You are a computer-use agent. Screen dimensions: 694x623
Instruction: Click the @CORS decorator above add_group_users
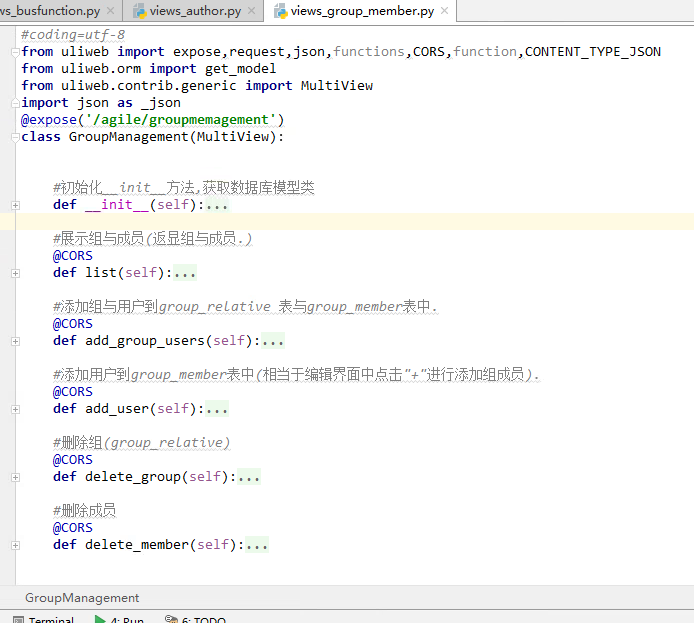pyautogui.click(x=73, y=324)
